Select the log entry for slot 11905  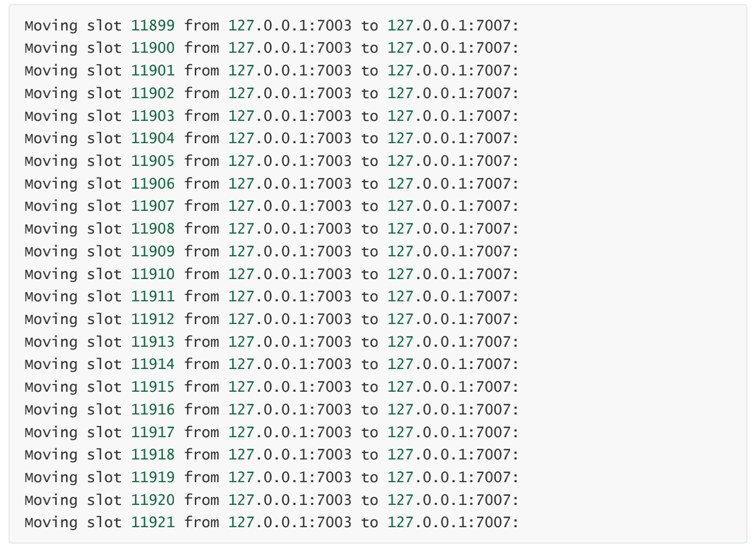pos(272,161)
